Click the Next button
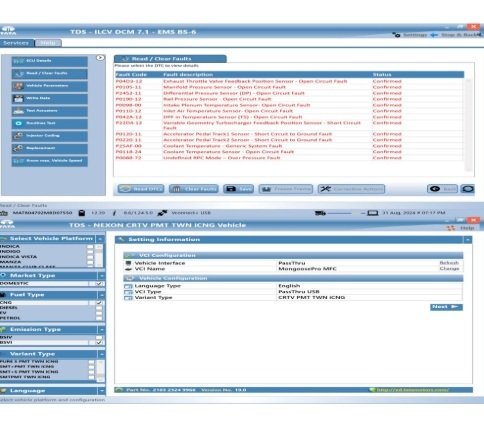This screenshot has height=436, width=484. (x=446, y=307)
